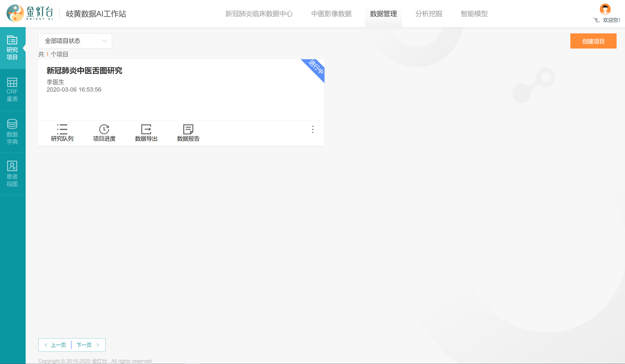Image resolution: width=625 pixels, height=364 pixels.
Task: Open the 患者视图 sidebar icon
Action: [x=12, y=166]
